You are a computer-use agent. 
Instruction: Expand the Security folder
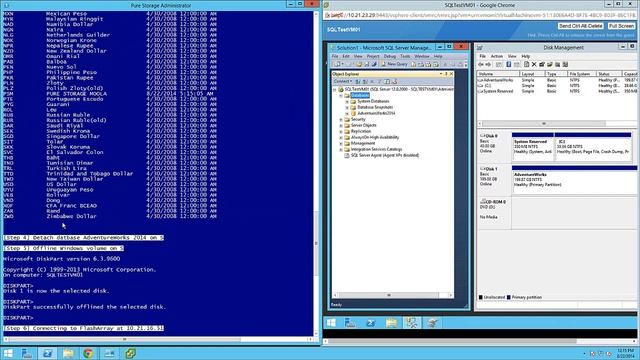[x=341, y=119]
